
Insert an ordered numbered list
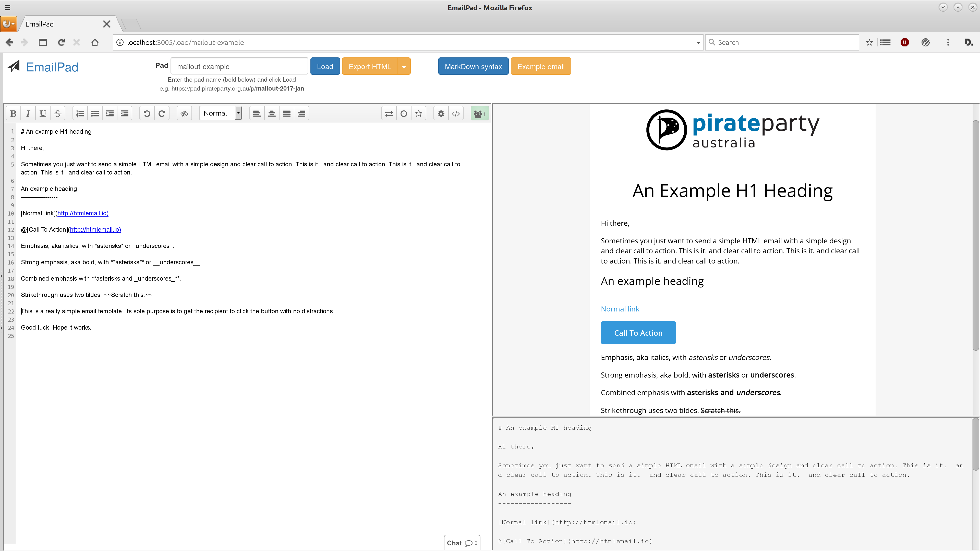[x=80, y=113]
